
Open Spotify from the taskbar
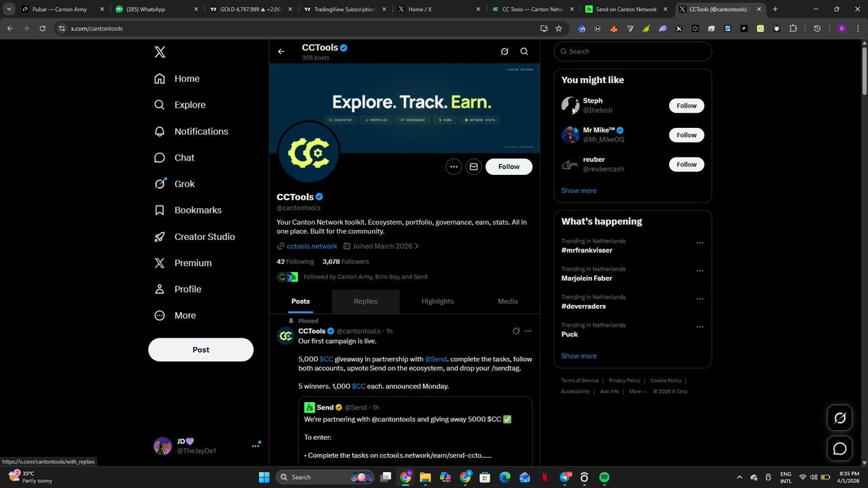click(604, 477)
